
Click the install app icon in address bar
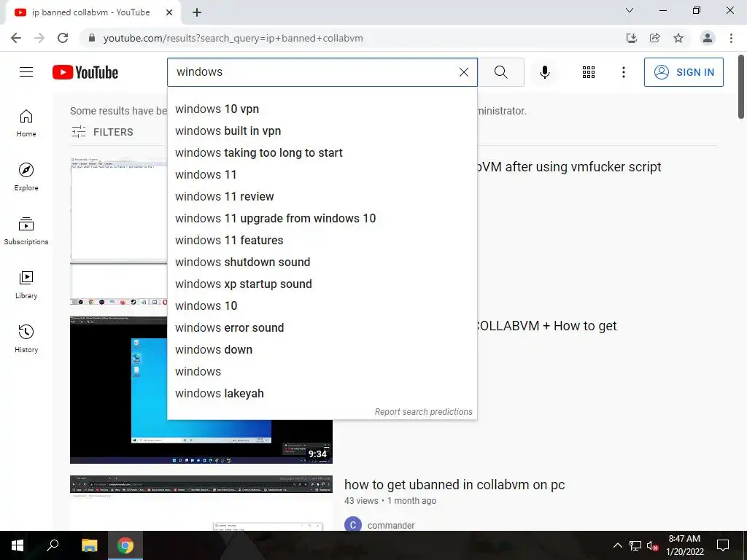(631, 38)
